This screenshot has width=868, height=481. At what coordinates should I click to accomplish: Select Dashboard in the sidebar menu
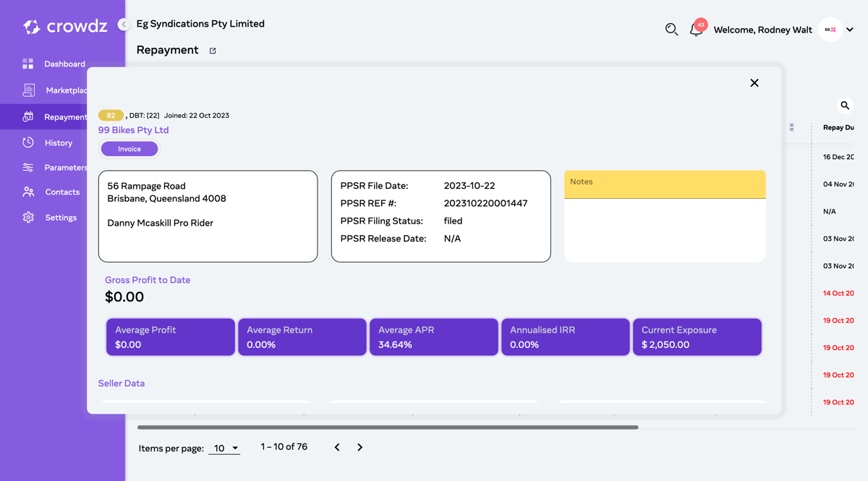tap(64, 64)
